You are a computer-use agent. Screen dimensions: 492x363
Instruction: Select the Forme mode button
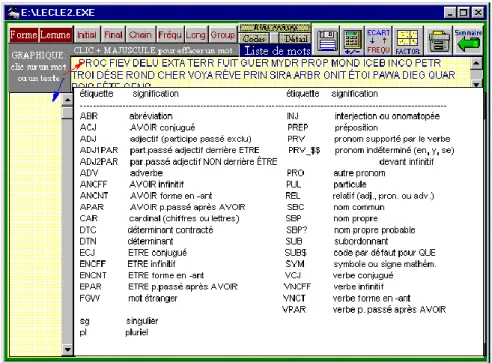23,35
